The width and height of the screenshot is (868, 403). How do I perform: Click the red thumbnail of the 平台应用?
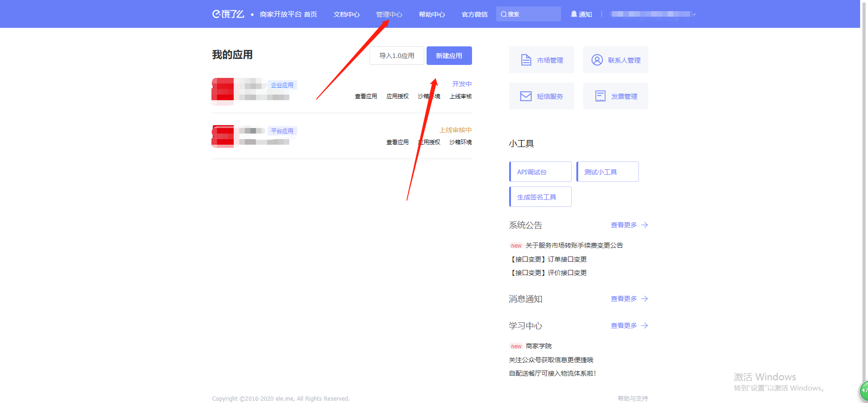pyautogui.click(x=223, y=136)
